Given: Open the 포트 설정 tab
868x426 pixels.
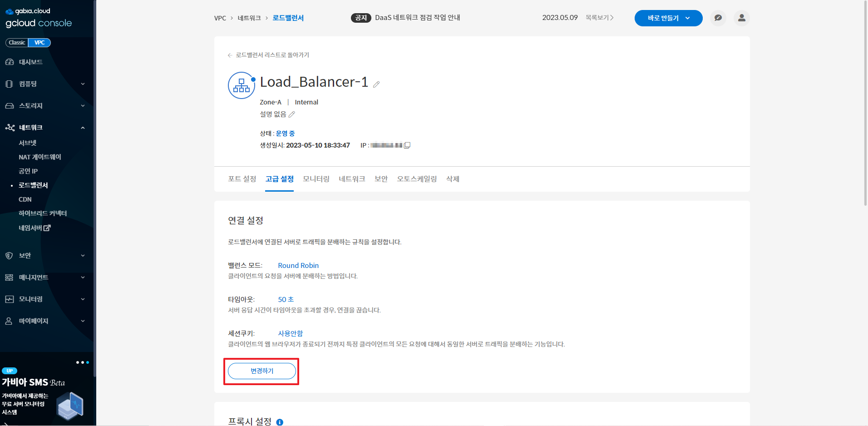Looking at the screenshot, I should pyautogui.click(x=242, y=179).
